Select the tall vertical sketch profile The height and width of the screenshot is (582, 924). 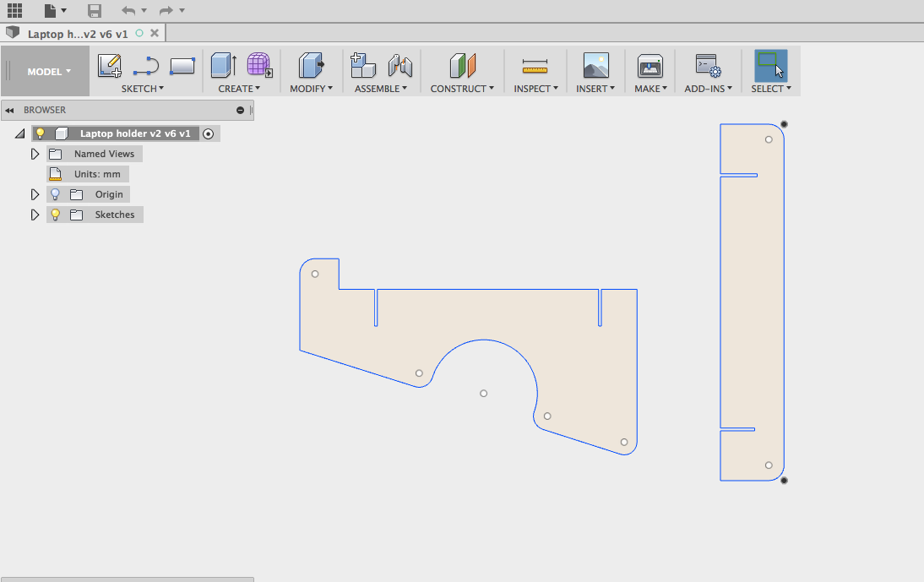(752, 302)
